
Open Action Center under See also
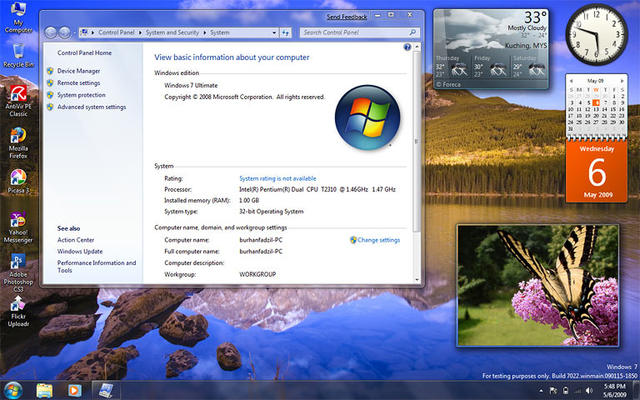tap(76, 240)
